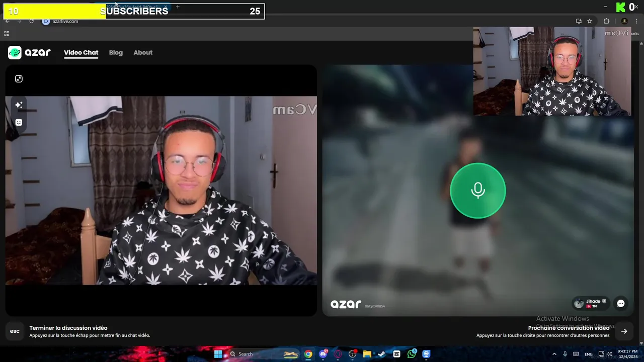Open the Video Chat tab
This screenshot has width=644, height=362.
click(x=81, y=52)
